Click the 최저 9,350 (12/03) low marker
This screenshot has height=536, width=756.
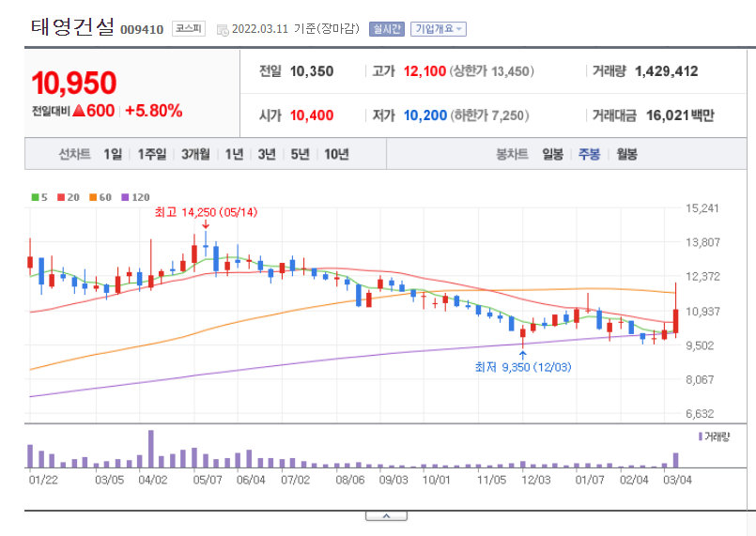523,367
